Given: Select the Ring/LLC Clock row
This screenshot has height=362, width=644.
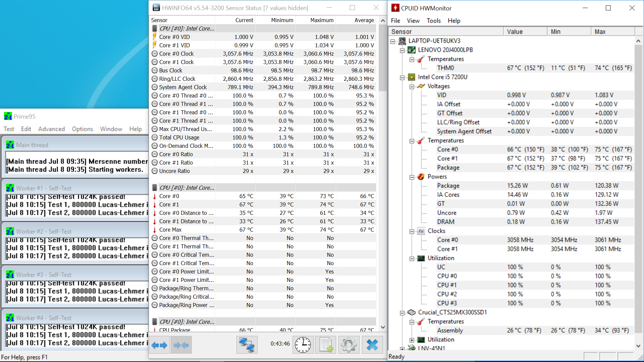Looking at the screenshot, I should pyautogui.click(x=263, y=79).
